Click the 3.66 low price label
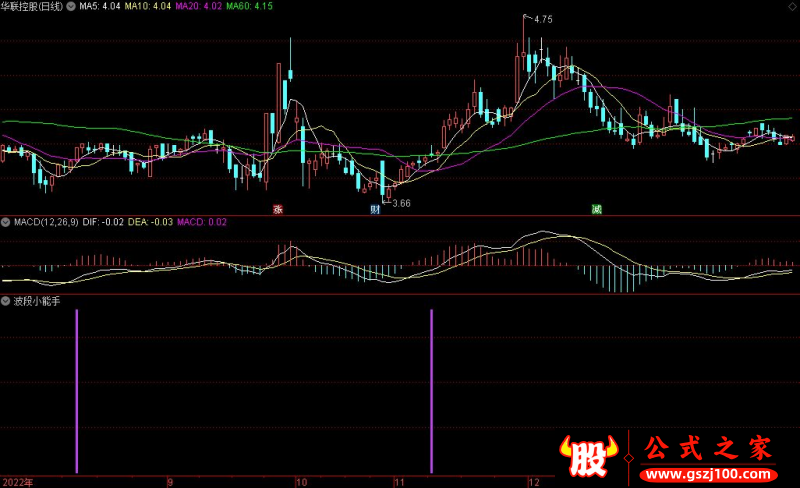Image resolution: width=800 pixels, height=488 pixels. coord(401,203)
